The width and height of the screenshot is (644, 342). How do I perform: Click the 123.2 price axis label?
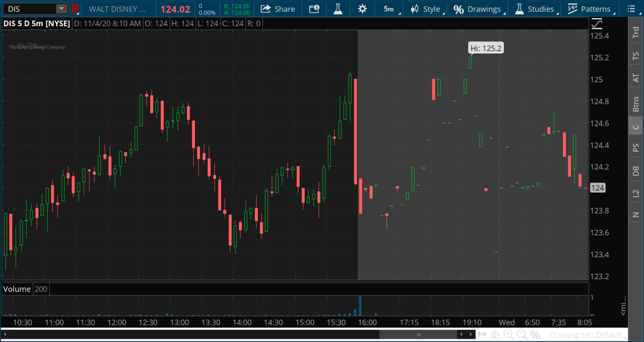coord(600,277)
